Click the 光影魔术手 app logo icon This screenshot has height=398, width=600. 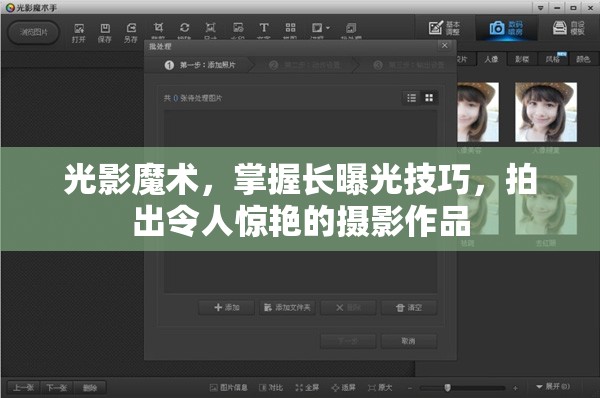coord(10,7)
